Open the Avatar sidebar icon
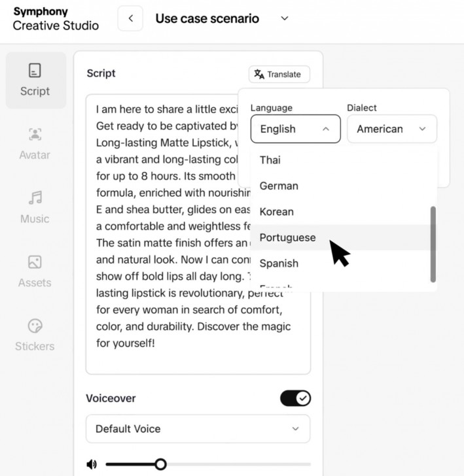 (35, 135)
